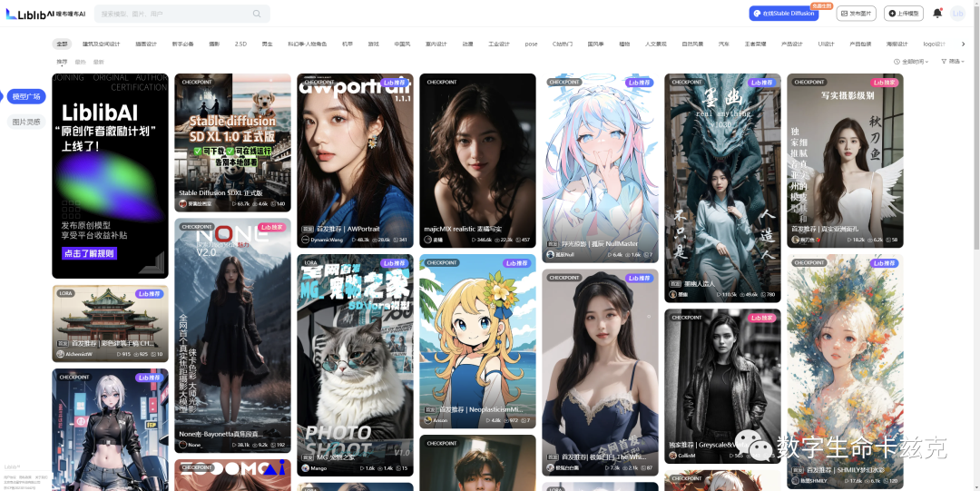
Task: Open the Greyscale black-and-white model card
Action: (722, 386)
